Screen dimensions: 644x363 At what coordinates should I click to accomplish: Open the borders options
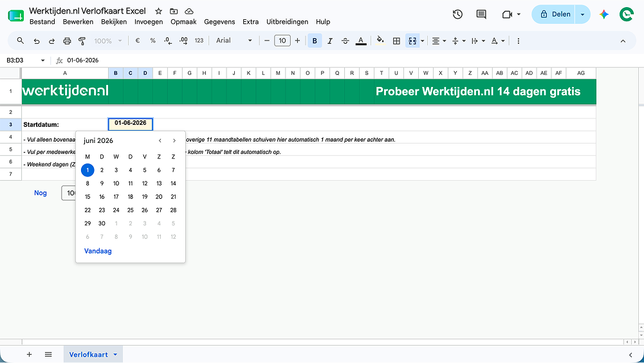[x=396, y=41]
